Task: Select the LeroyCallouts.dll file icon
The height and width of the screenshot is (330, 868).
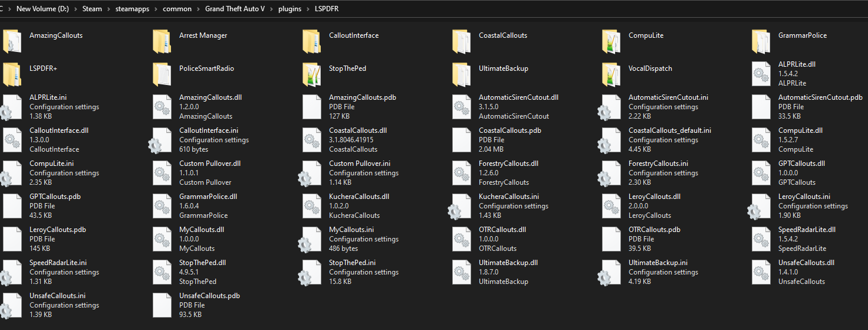Action: [x=611, y=206]
